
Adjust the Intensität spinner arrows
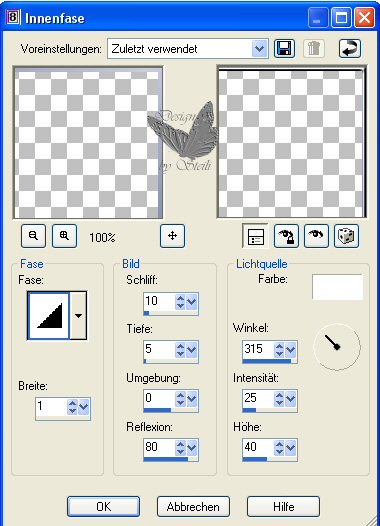tap(279, 399)
